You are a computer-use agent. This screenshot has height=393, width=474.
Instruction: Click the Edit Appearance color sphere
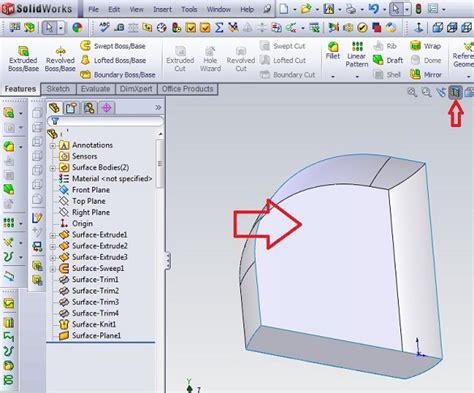[x=77, y=27]
